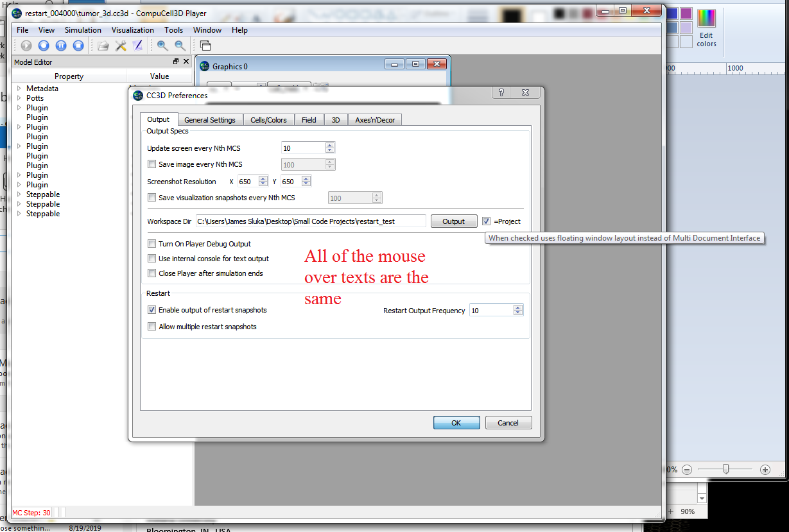Viewport: 789px width, 532px height.
Task: Zoom out of the graphics view
Action: 180,45
